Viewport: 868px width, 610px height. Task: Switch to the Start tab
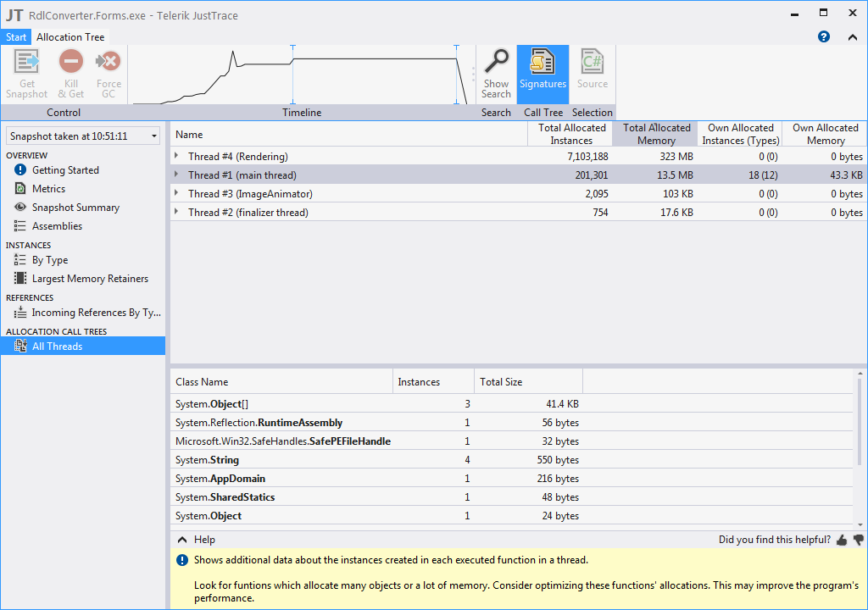click(x=16, y=37)
